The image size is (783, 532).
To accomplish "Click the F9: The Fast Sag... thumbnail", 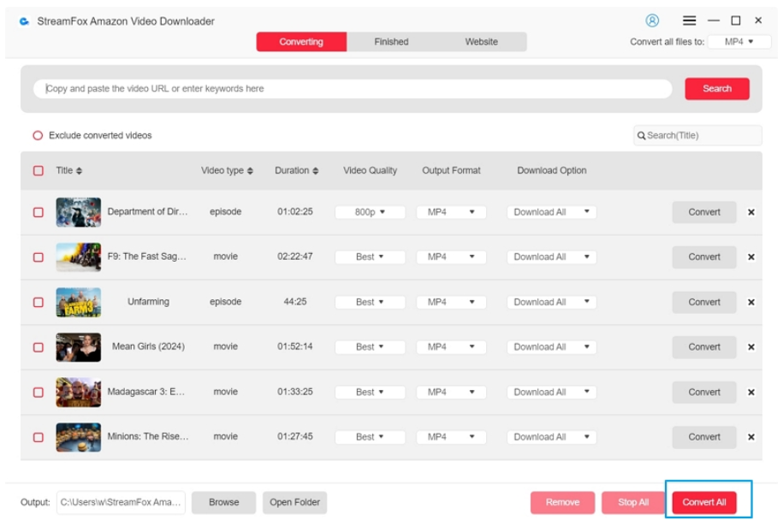I will [x=79, y=257].
